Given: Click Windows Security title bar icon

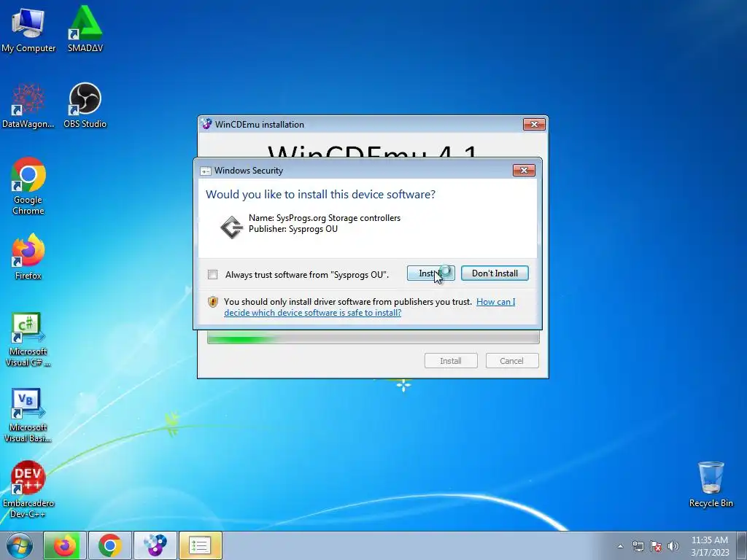Looking at the screenshot, I should pos(205,171).
